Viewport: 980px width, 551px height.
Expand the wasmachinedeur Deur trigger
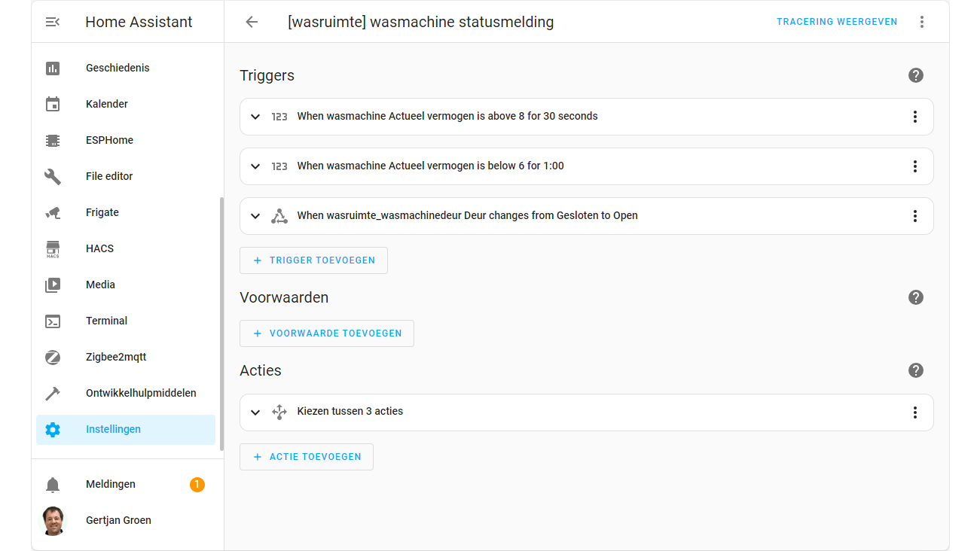(255, 216)
